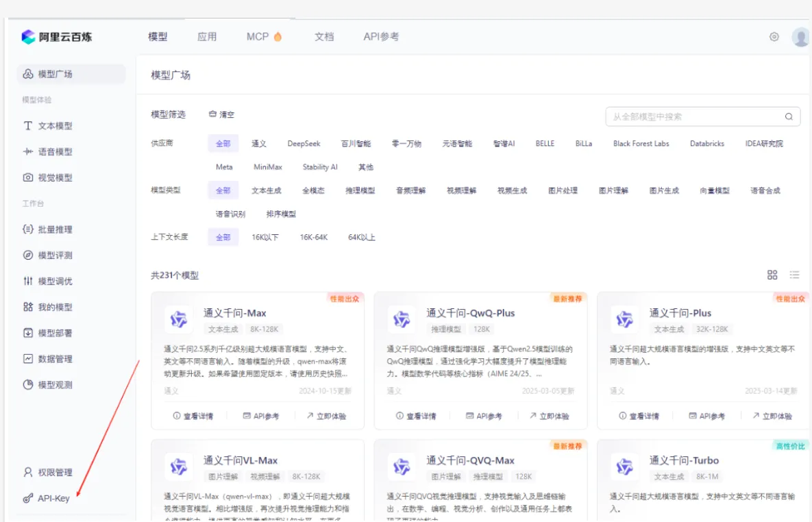Click the 通义千问-Turbo model logo icon

[x=624, y=467]
